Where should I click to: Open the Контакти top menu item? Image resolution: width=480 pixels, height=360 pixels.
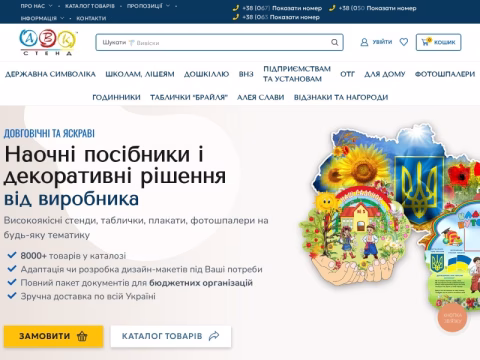[91, 18]
